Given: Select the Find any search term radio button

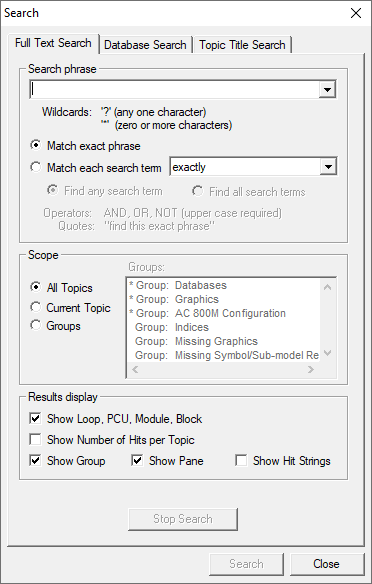Looking at the screenshot, I should [53, 190].
